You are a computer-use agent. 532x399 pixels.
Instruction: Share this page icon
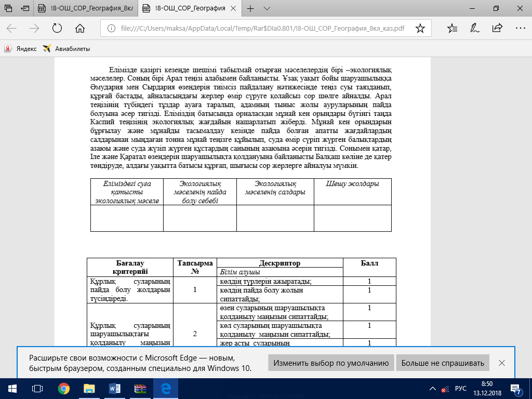(497, 28)
